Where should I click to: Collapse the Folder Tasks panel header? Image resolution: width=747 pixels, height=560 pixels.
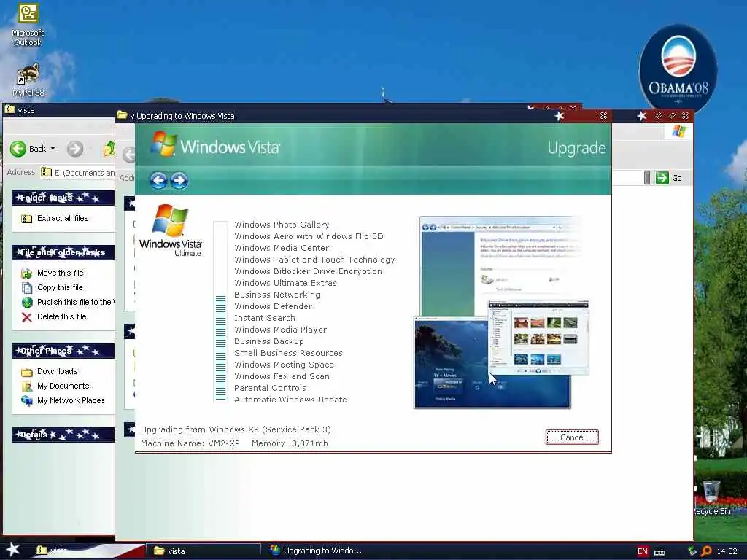(x=63, y=197)
